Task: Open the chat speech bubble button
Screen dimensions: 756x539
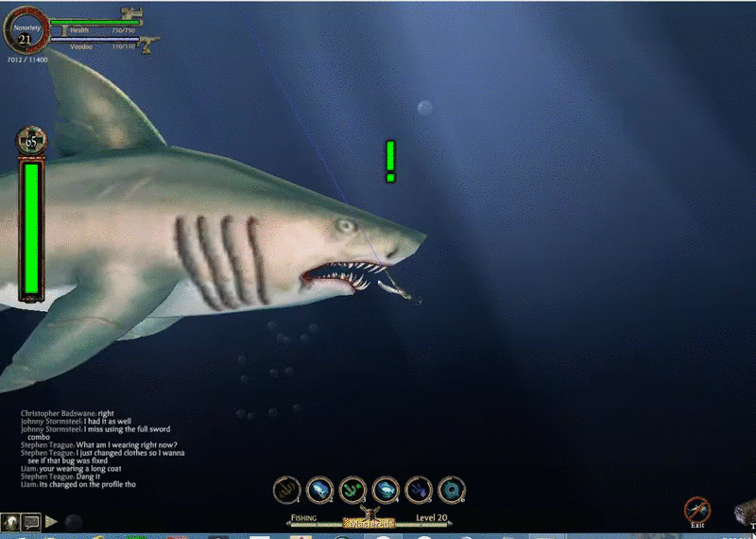Action: [x=31, y=522]
